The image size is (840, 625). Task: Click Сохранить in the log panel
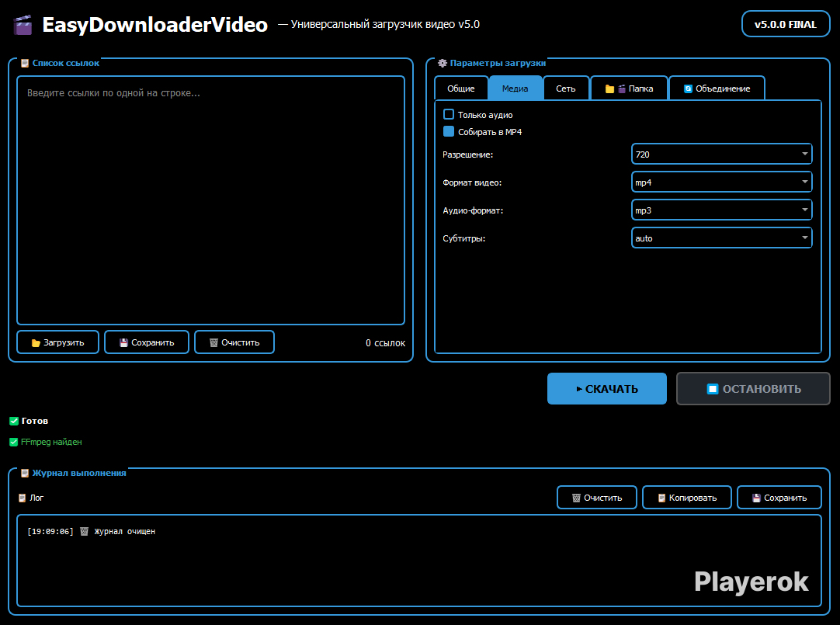point(779,498)
